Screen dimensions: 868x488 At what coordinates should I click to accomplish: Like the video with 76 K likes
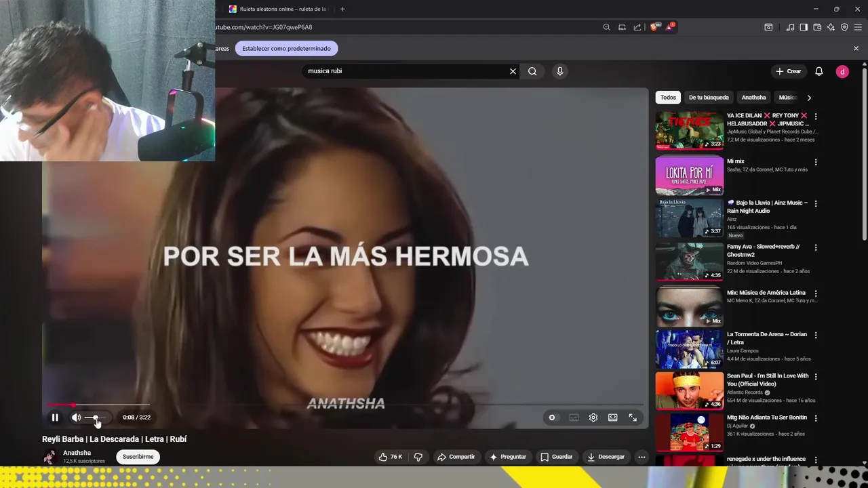[x=391, y=457]
